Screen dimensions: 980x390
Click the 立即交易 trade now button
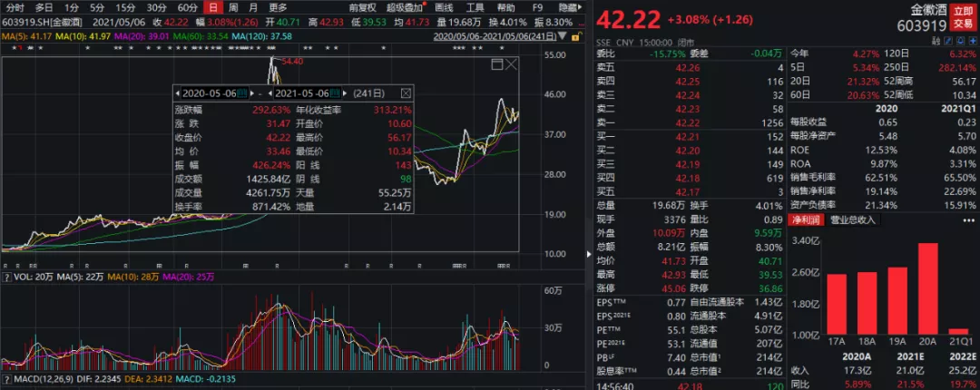pos(963,18)
